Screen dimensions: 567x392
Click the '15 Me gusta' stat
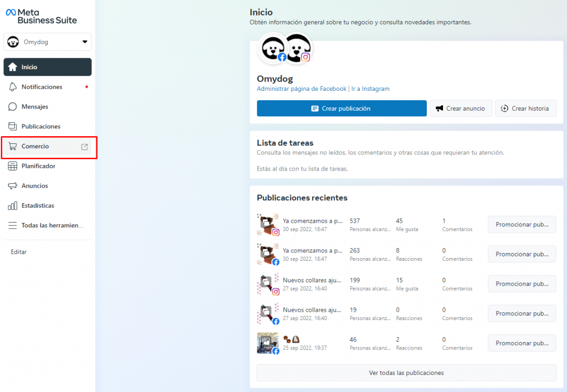(407, 284)
